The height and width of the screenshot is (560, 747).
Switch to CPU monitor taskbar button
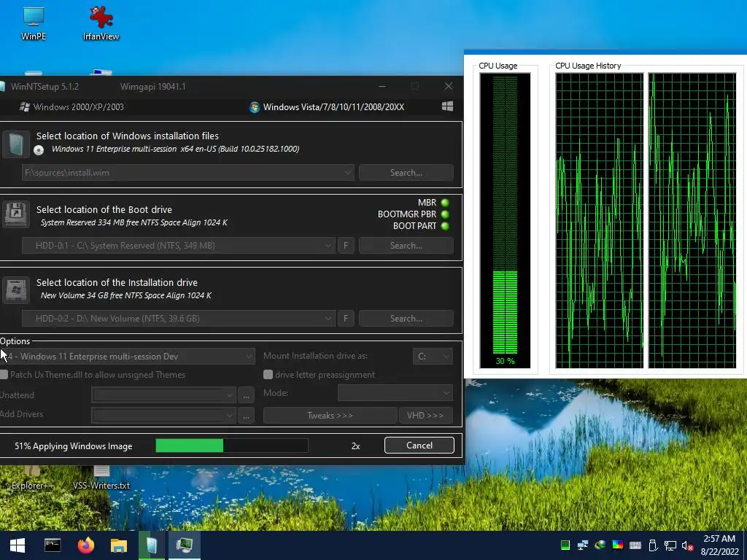pos(185,545)
